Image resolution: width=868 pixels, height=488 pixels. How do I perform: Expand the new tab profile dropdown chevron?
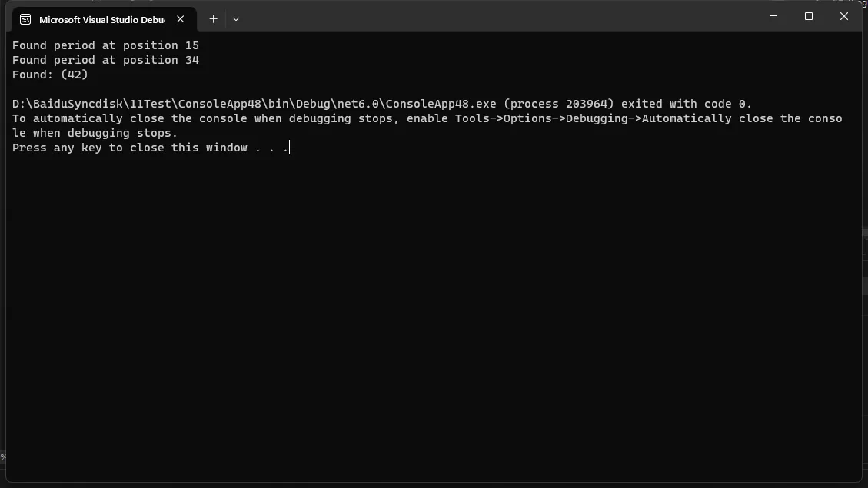click(236, 19)
